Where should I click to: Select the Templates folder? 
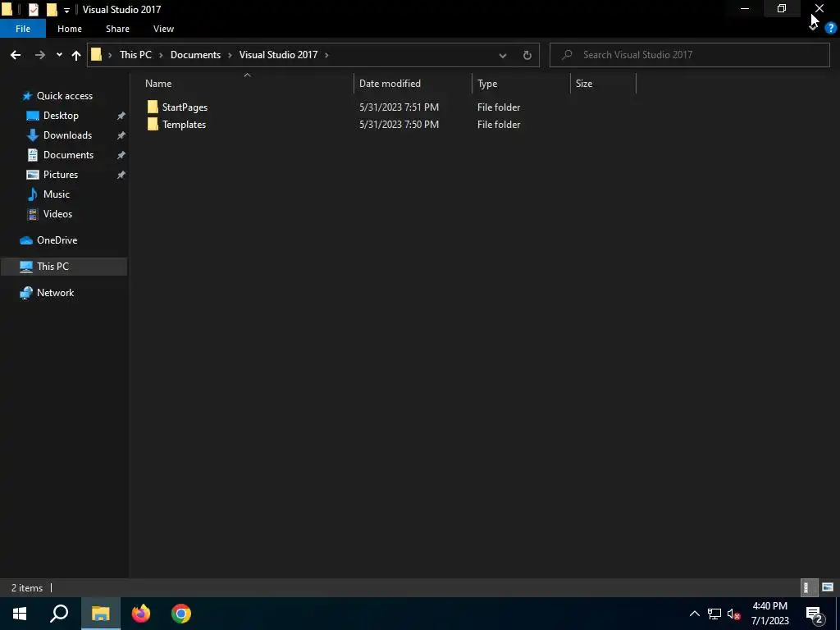(184, 125)
